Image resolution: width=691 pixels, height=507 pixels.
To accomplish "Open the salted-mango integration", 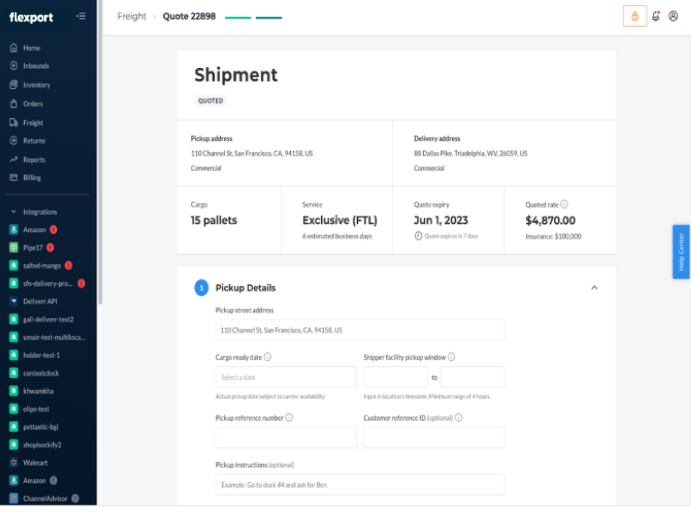I will pyautogui.click(x=42, y=265).
